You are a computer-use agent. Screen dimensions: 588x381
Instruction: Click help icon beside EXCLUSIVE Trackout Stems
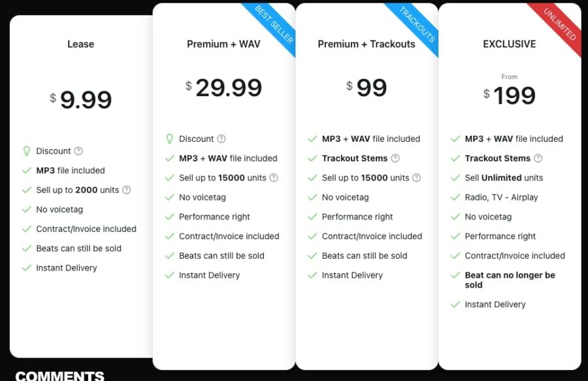pos(538,158)
